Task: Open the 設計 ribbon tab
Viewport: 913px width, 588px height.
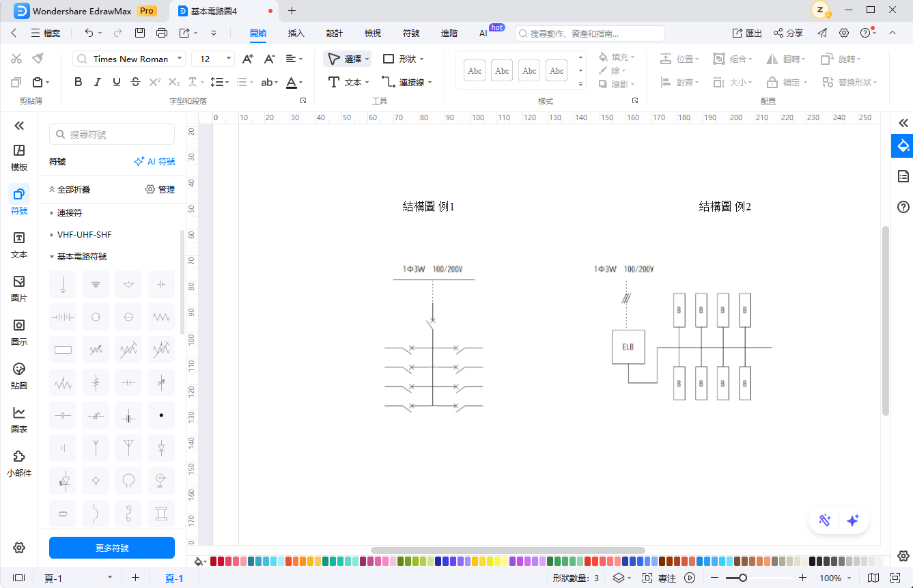Action: [x=335, y=33]
